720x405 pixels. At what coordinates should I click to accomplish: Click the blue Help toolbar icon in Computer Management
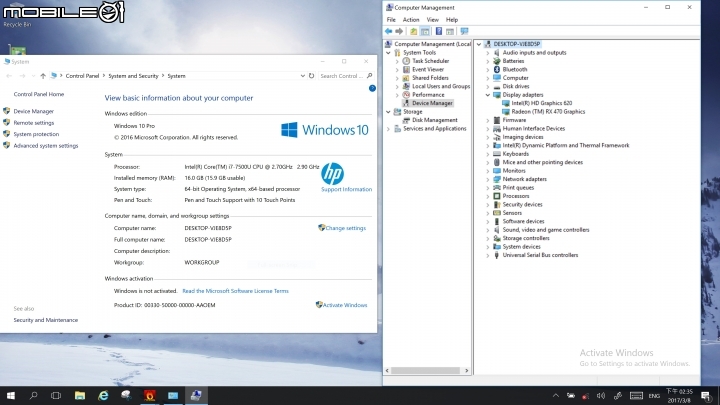(439, 31)
